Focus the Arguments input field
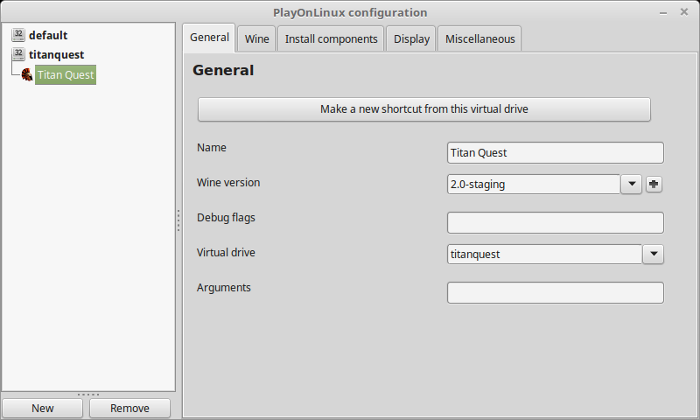The width and height of the screenshot is (700, 420). [555, 293]
